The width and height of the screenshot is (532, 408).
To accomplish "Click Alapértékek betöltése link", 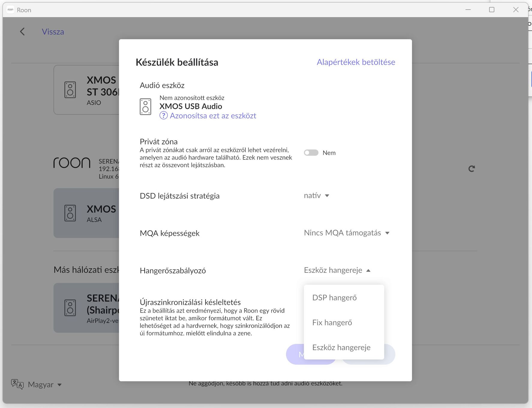I will point(356,62).
